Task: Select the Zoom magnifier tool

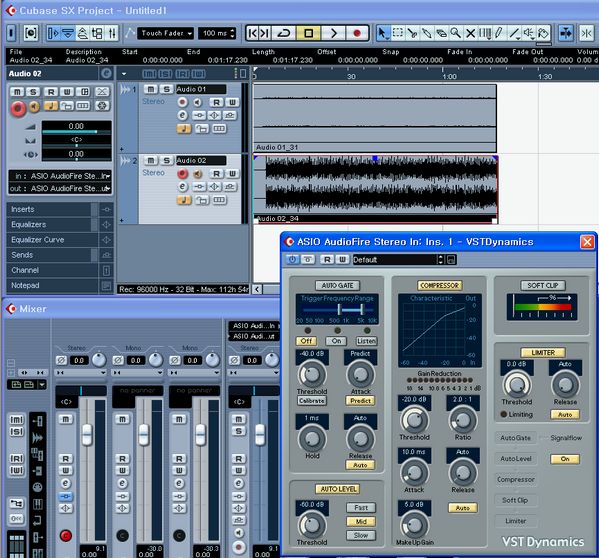Action: point(455,33)
